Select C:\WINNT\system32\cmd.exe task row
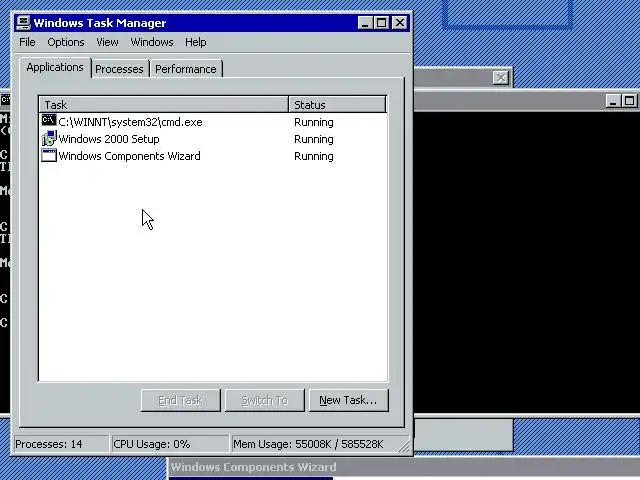Screen dimensions: 640x480 point(213,122)
